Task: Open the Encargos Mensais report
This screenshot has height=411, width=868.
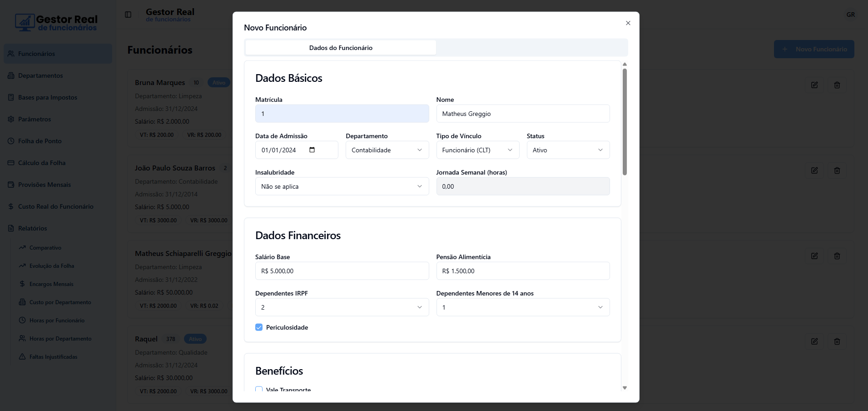Action: click(63, 284)
